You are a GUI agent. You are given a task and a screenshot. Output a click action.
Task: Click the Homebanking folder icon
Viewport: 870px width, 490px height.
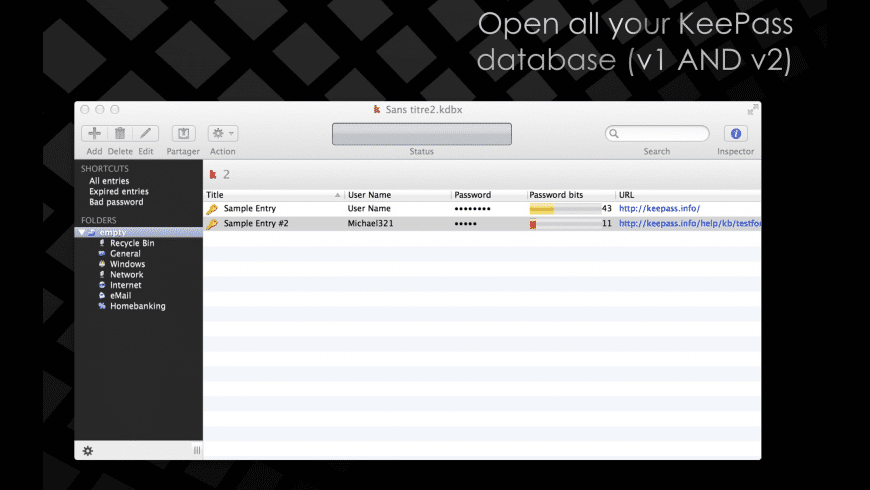click(x=102, y=306)
